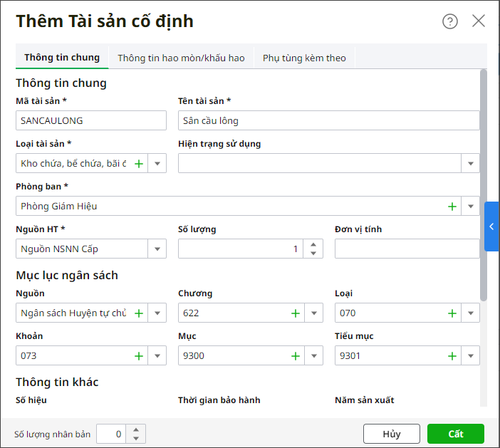Image resolution: width=500 pixels, height=448 pixels.
Task: Increase Số lượng nhân bản with up arrow
Action: coord(137,429)
